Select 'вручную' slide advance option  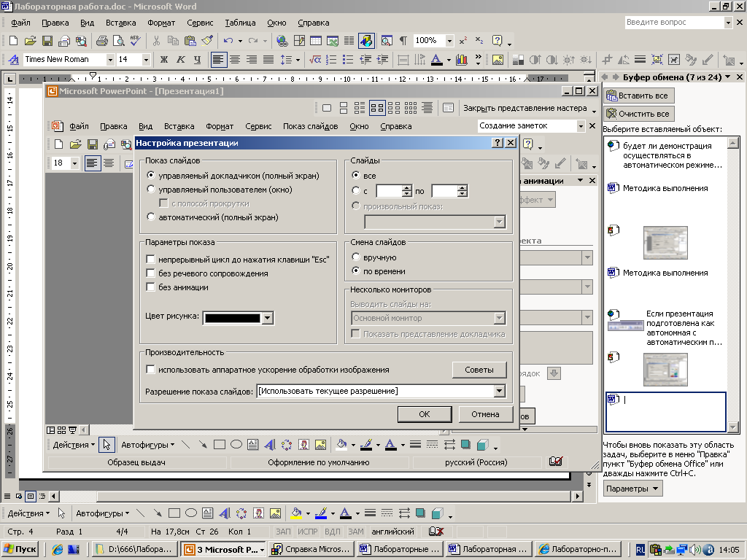point(355,257)
